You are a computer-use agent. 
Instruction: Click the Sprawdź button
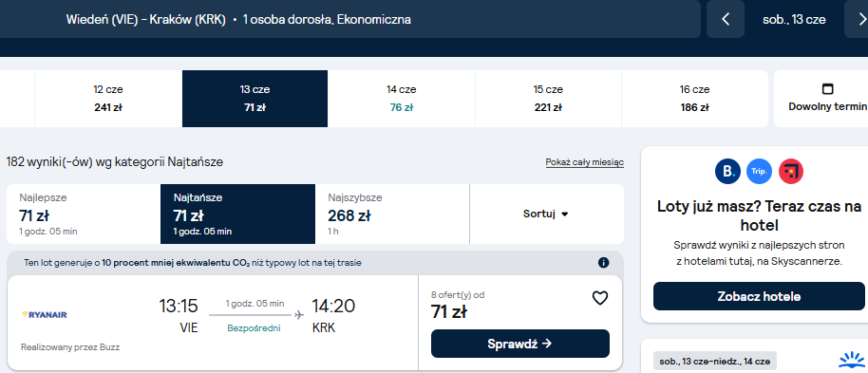[519, 344]
